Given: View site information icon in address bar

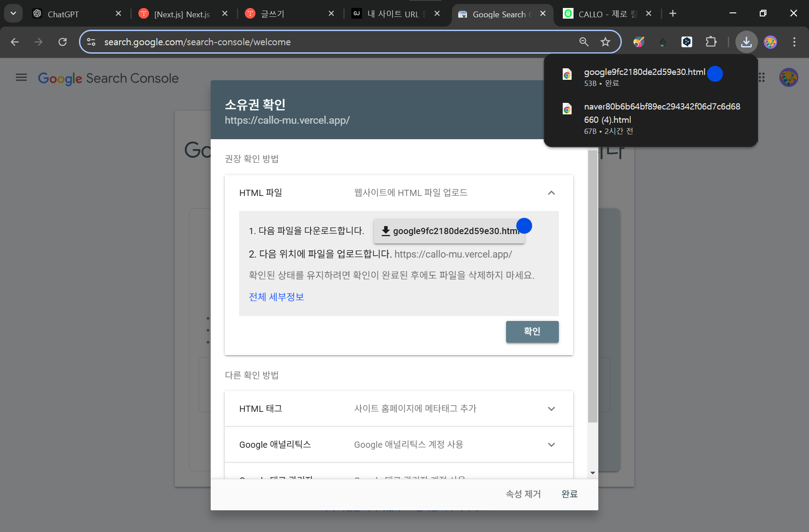Looking at the screenshot, I should point(91,42).
